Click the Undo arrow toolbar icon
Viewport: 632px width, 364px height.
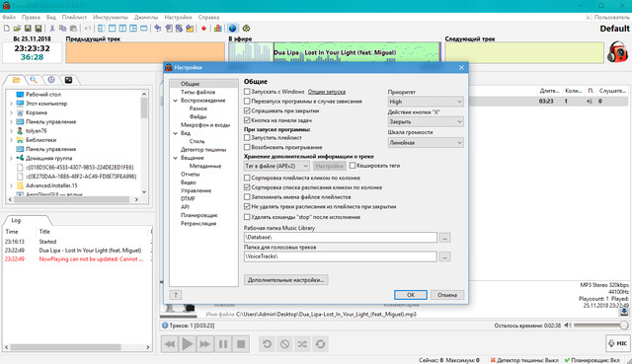pos(88,29)
